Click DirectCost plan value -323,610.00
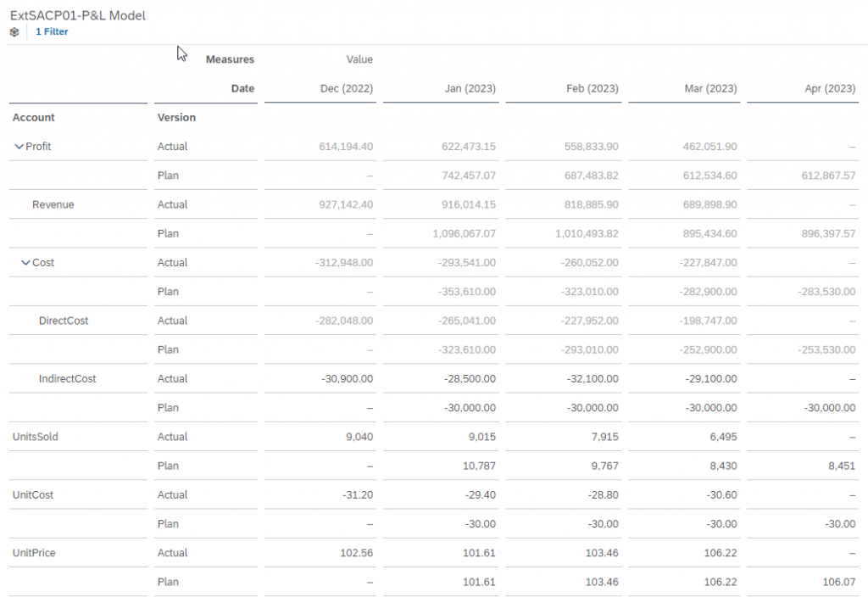The image size is (868, 603). 467,350
